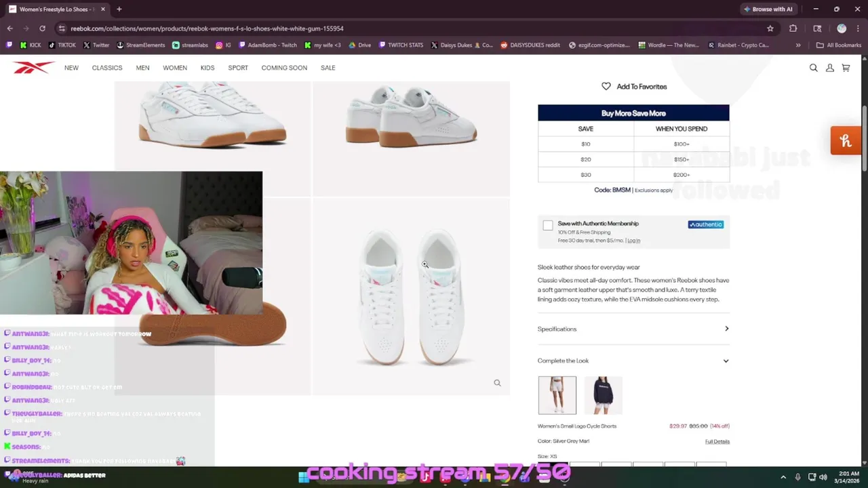
Task: Open the TIKTOK bookmark
Action: pos(62,45)
